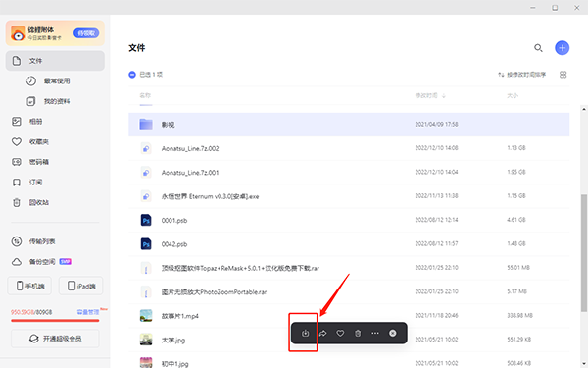Viewport: 588px width, 368px height.
Task: Share the selected item via arrow icon
Action: click(x=322, y=333)
